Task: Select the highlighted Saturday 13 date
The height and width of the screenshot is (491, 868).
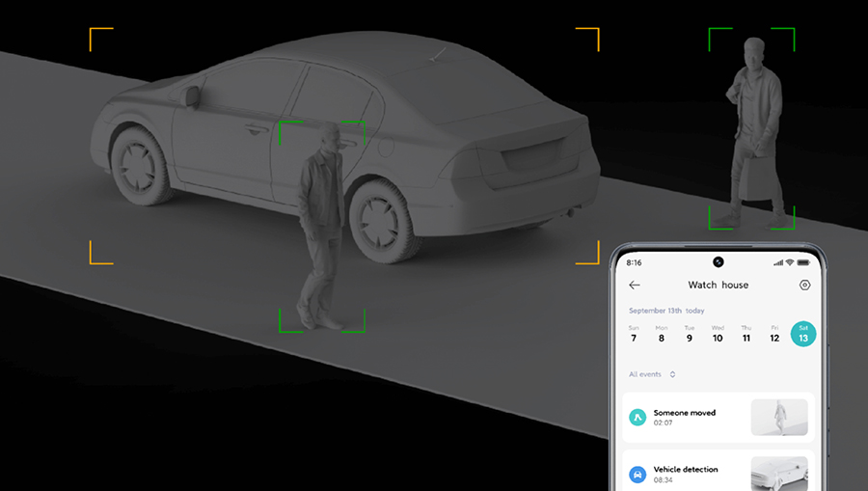Action: [x=803, y=334]
